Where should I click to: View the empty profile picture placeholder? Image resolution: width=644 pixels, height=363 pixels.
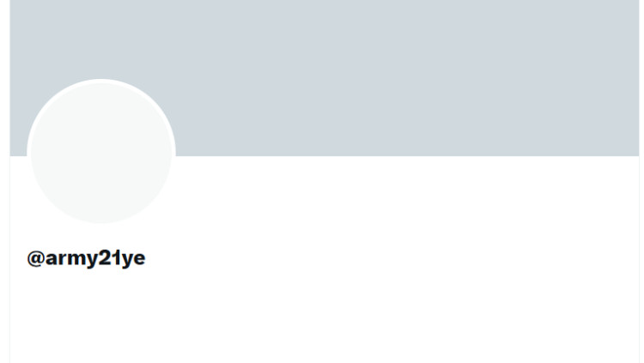coord(101,153)
